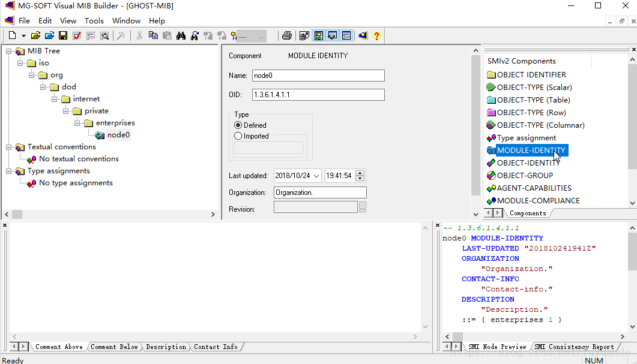Select the No textual conventions item
This screenshot has width=637, height=364.
click(79, 159)
